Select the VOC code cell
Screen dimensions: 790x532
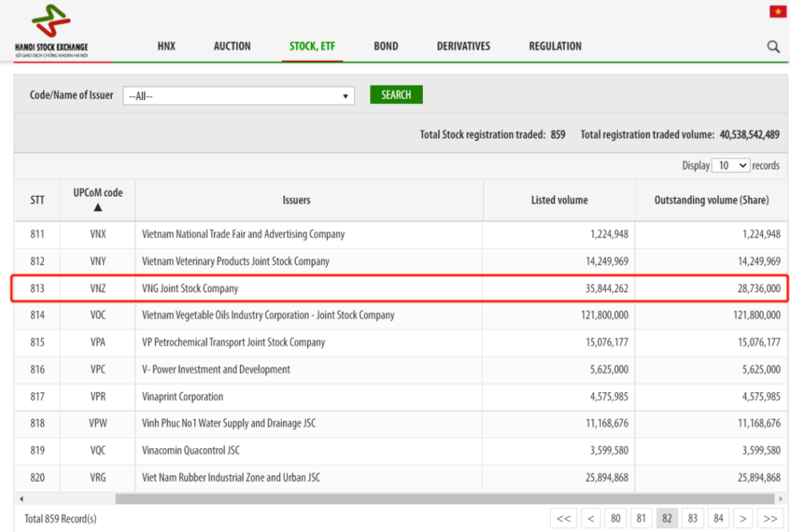tap(98, 315)
